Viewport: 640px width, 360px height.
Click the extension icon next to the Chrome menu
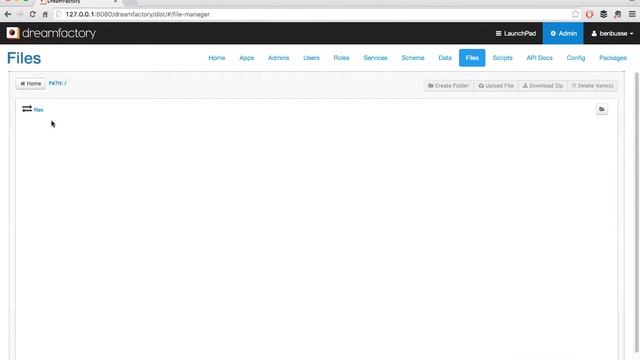[618, 14]
